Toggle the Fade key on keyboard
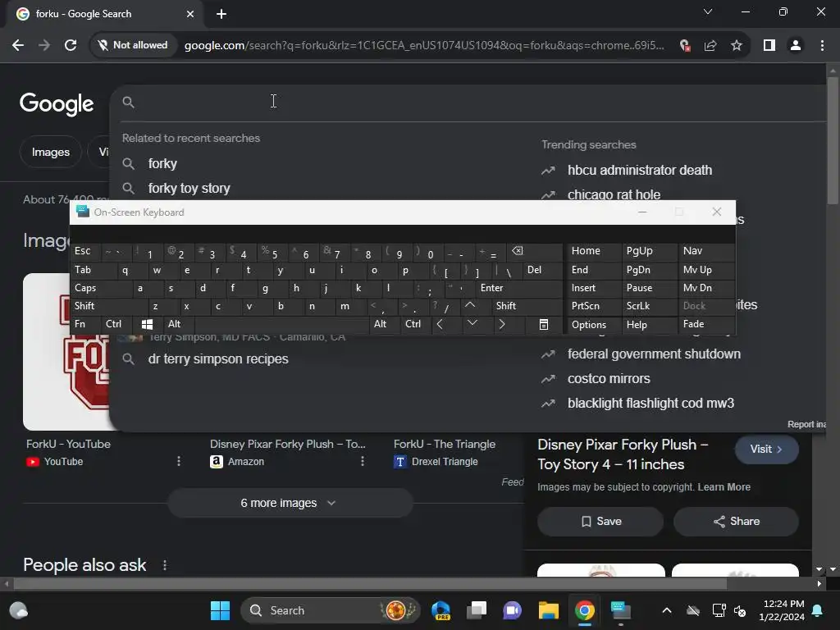 [x=705, y=324]
